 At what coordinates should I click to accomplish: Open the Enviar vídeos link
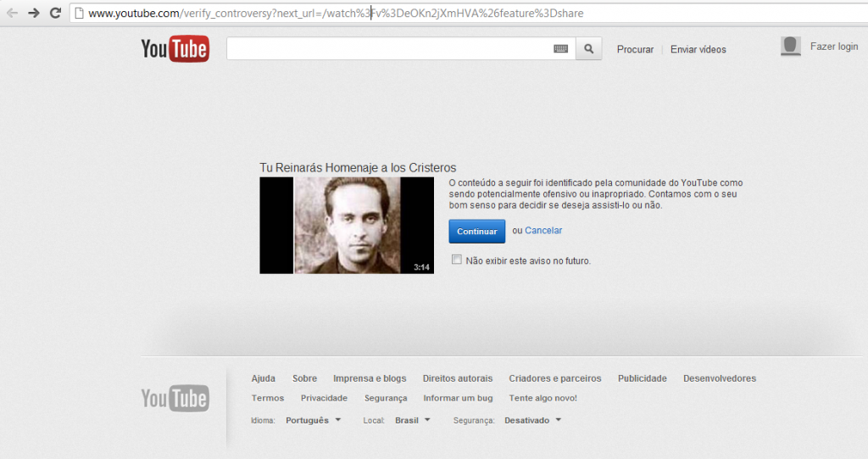[698, 49]
